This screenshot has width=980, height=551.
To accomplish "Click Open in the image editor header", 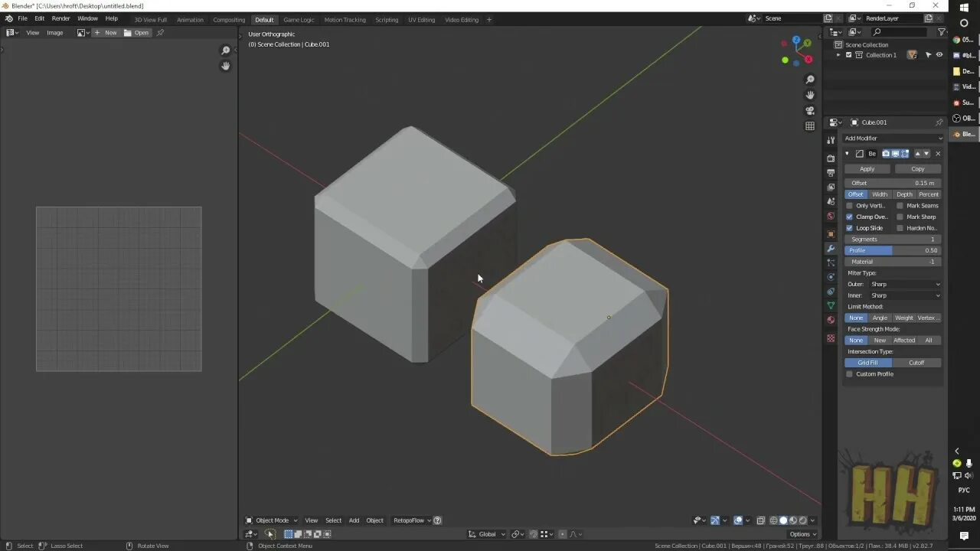I will 137,33.
